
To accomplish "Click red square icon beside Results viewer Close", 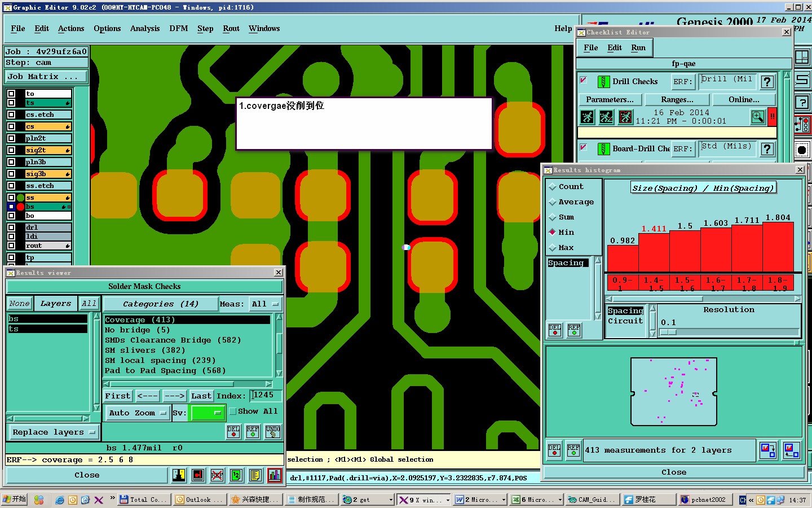I will coord(198,475).
